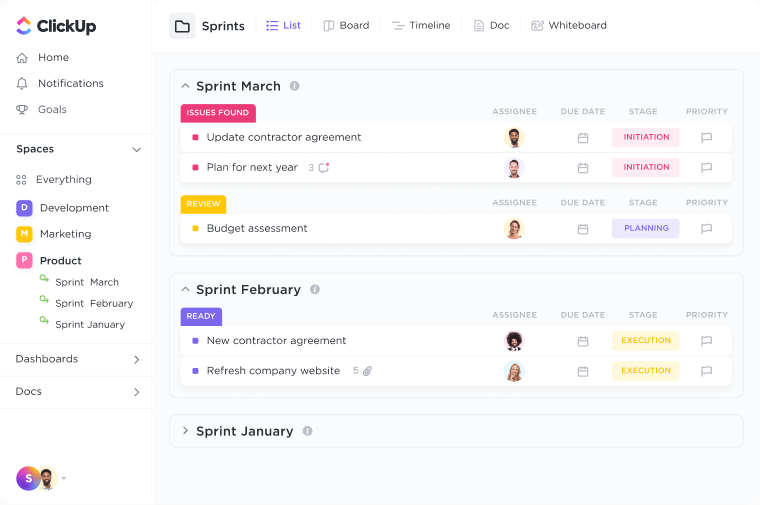The height and width of the screenshot is (505, 760).
Task: Click assignee avatar for Plan for next year
Action: 514,168
